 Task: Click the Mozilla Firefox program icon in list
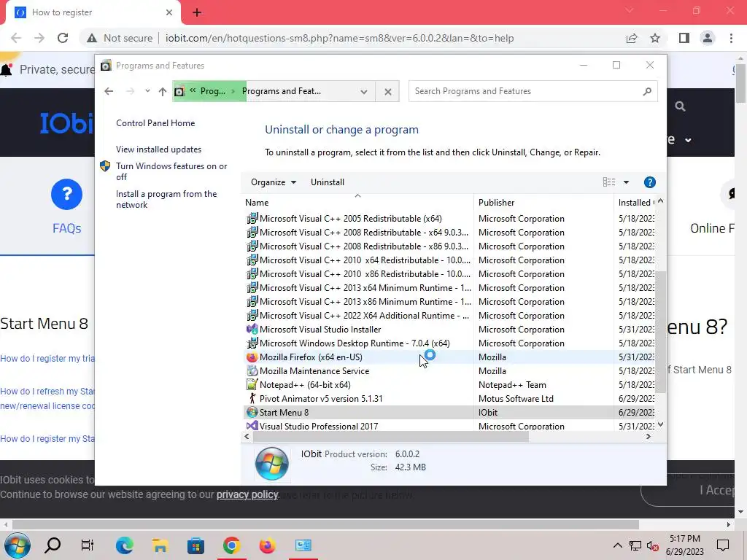point(252,357)
